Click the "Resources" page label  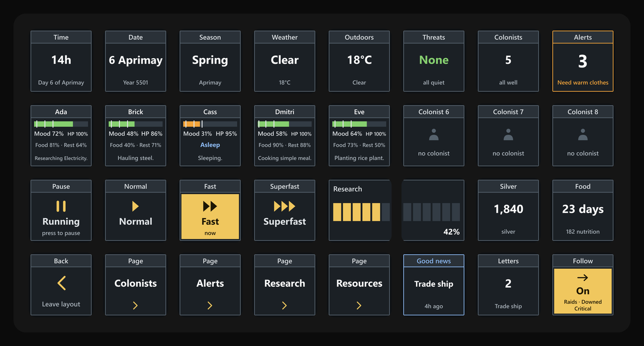tap(359, 283)
